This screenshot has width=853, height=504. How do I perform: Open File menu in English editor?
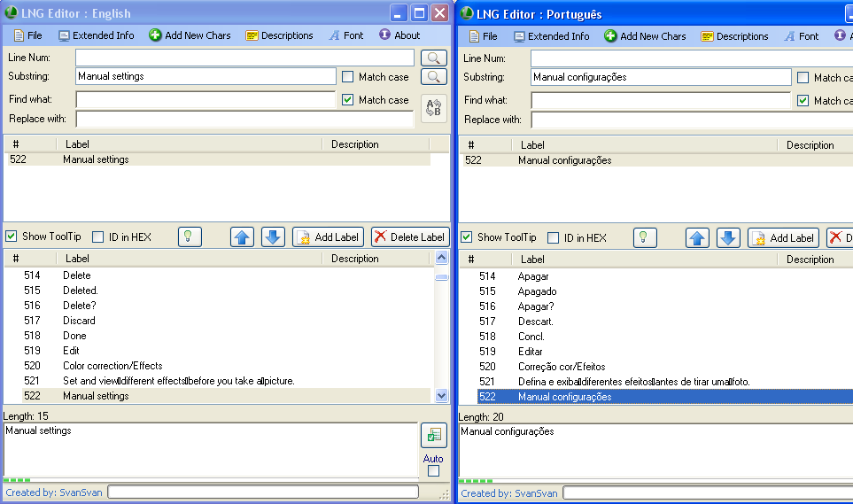27,35
